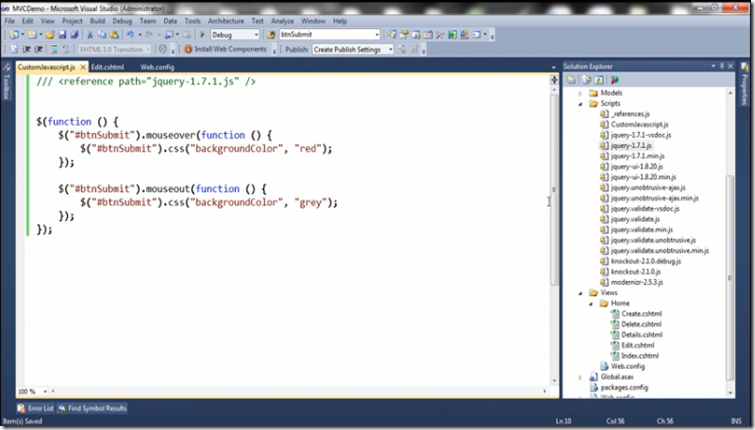
Task: Click the Publish Web icon next to settings dropdown
Action: pyautogui.click(x=402, y=49)
